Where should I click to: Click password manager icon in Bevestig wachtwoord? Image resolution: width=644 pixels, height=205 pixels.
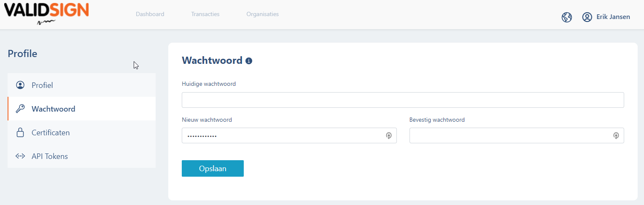tap(616, 136)
